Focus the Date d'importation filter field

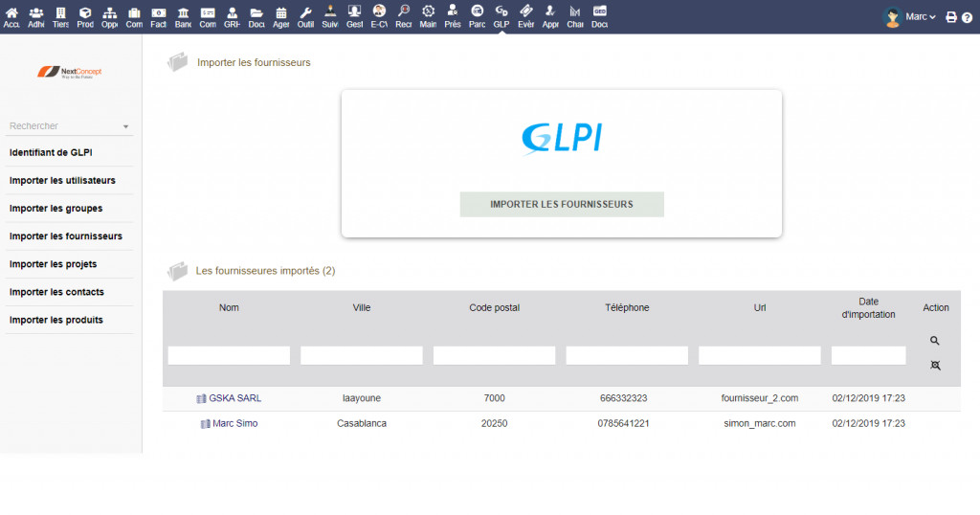[868, 356]
